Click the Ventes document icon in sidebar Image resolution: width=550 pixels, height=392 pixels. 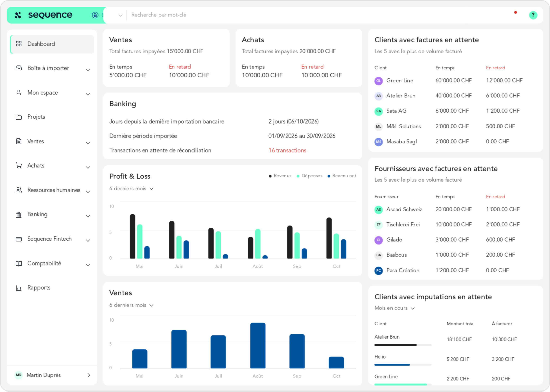click(19, 141)
